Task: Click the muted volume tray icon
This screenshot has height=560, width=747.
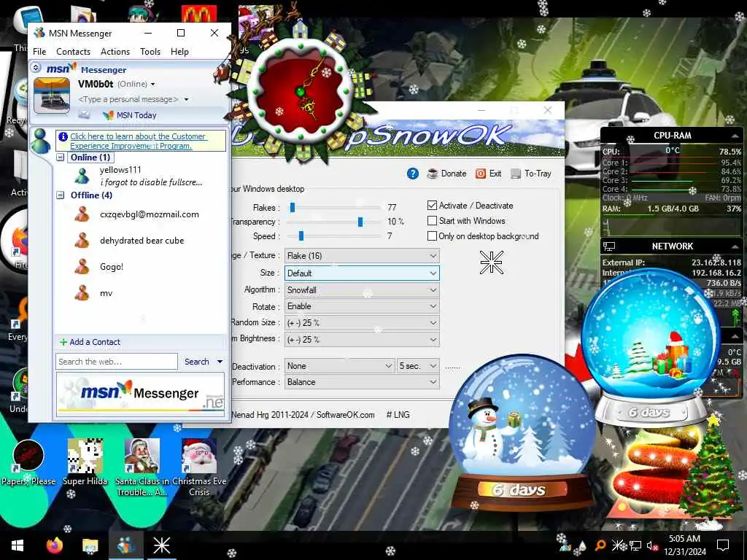Action: [x=651, y=545]
